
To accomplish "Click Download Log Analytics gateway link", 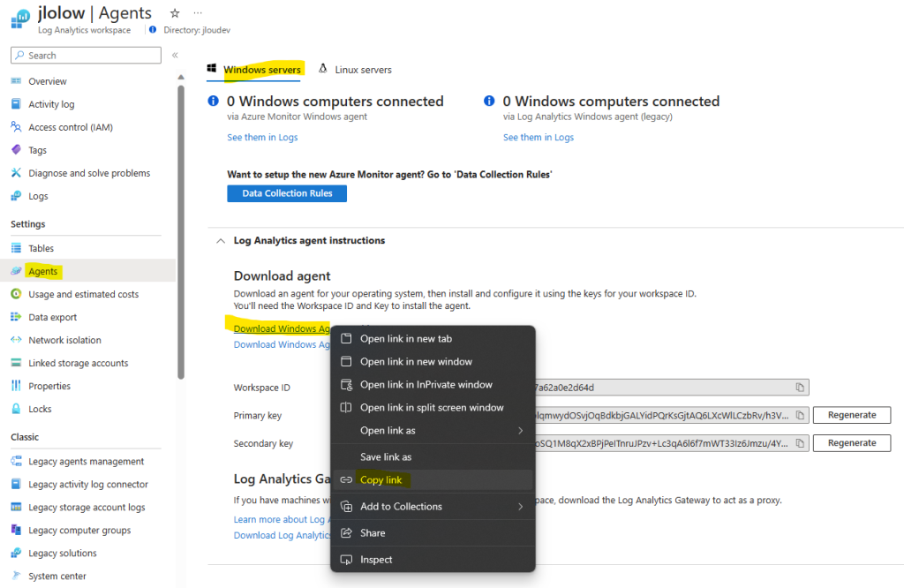I will pyautogui.click(x=282, y=536).
